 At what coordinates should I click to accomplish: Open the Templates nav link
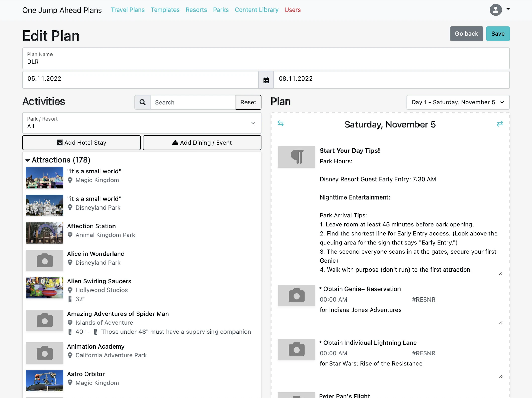click(x=165, y=10)
